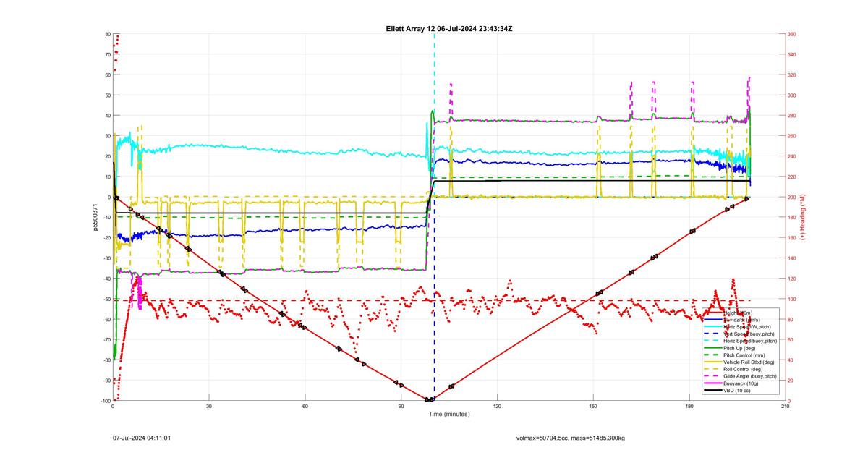Screen dimensions: 868x450
Task: Select the 'Glide Angle (buoy,pitch)' legend entry
Action: coord(750,376)
